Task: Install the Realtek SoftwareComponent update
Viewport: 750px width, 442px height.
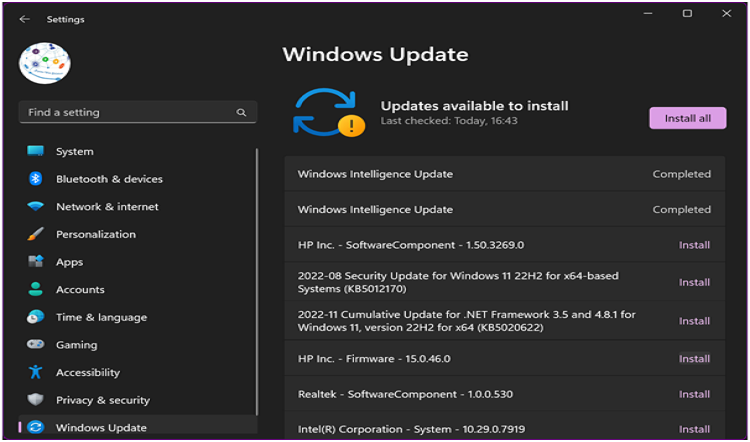Action: [694, 394]
